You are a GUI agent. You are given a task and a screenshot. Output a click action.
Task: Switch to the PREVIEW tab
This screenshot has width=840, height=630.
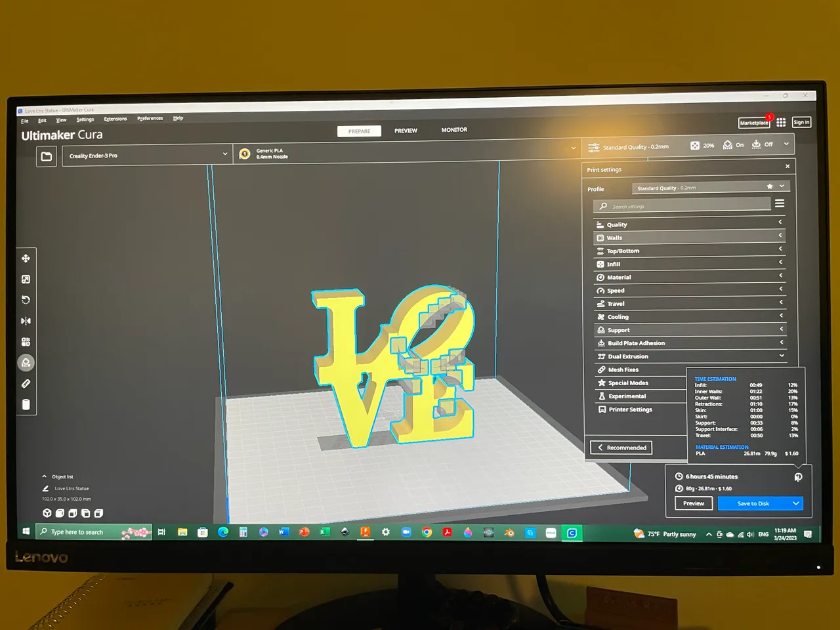406,130
